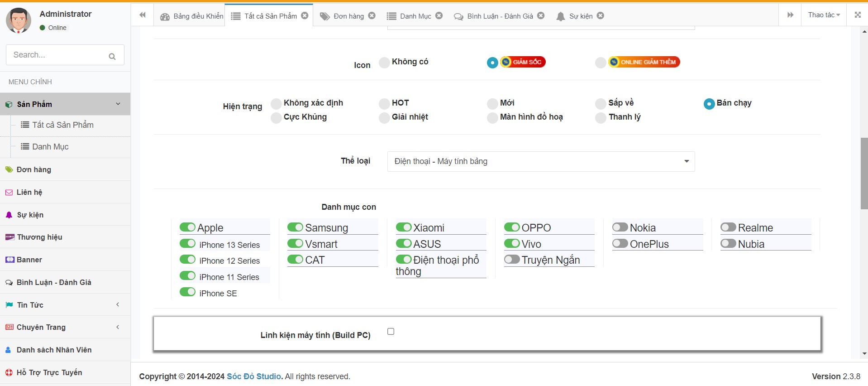The width and height of the screenshot is (868, 386).
Task: Collapse the Sản Phẩm menu chevron
Action: click(118, 104)
